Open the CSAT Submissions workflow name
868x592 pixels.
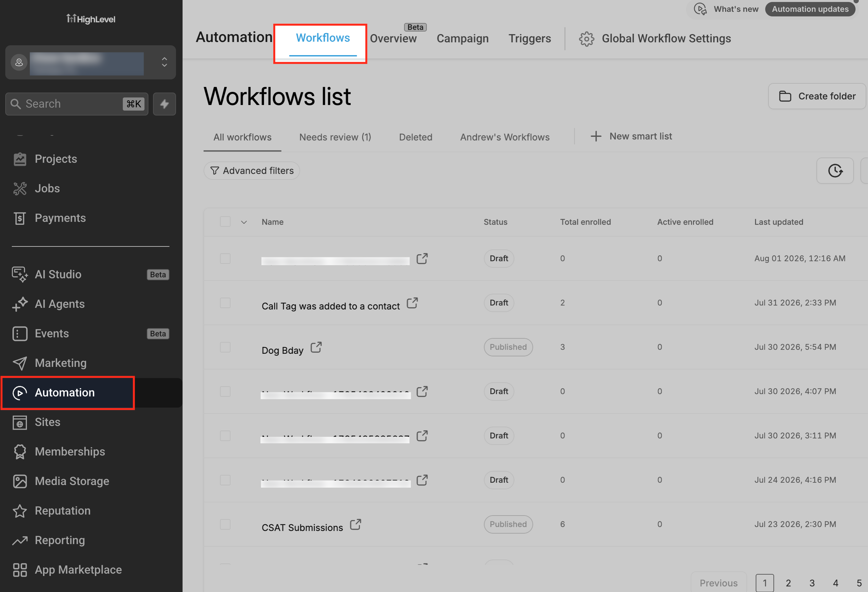tap(302, 528)
